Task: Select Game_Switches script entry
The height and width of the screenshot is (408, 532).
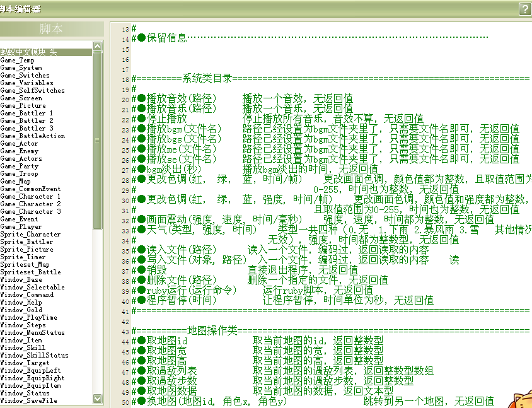Action: pyautogui.click(x=25, y=75)
